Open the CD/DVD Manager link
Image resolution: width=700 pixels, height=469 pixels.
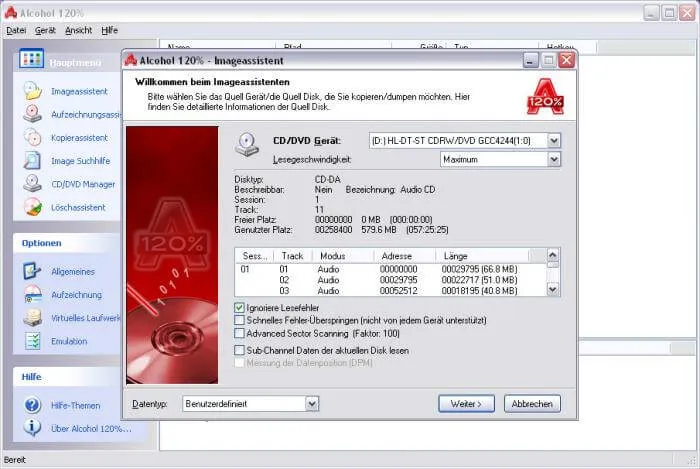83,184
